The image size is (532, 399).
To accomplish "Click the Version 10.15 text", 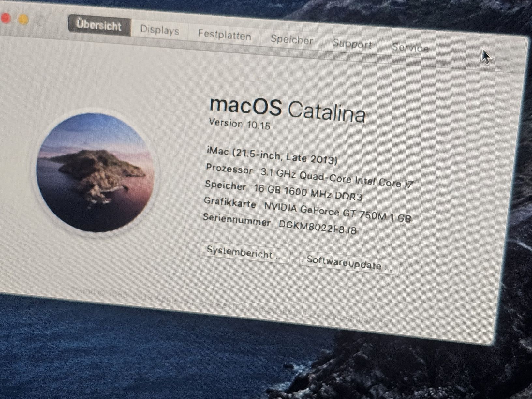I will [240, 124].
